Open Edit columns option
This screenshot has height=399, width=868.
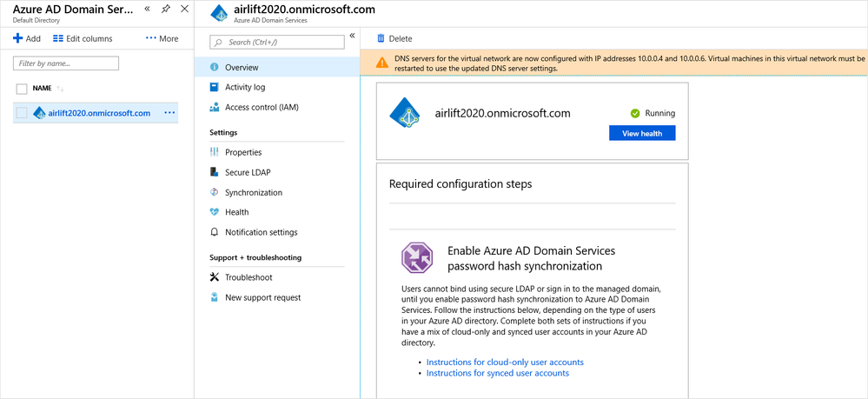coord(83,38)
